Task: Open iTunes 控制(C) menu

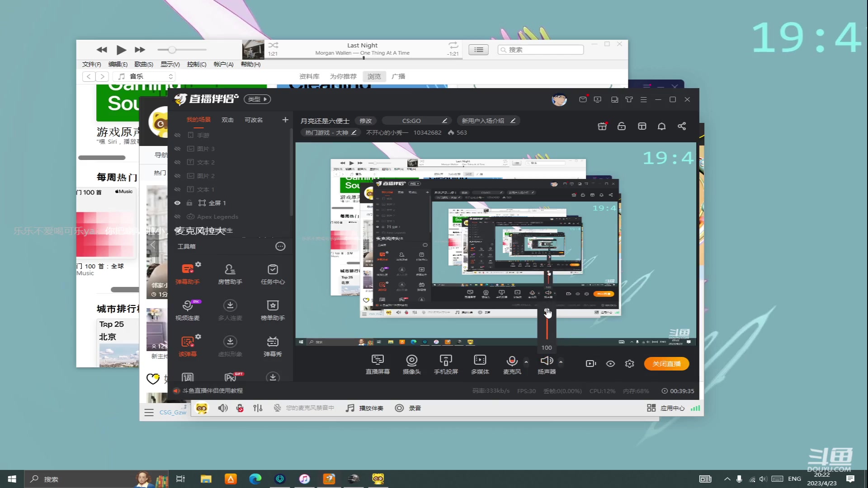Action: coord(197,64)
